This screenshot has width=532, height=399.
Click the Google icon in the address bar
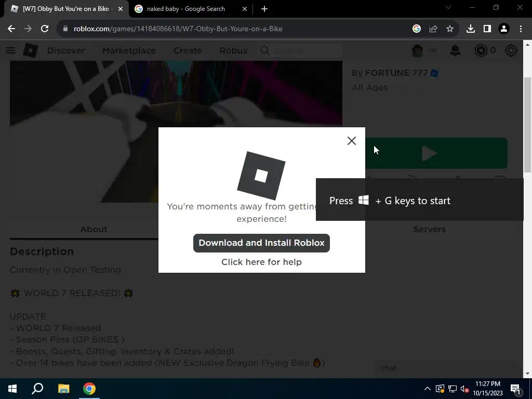pyautogui.click(x=417, y=29)
